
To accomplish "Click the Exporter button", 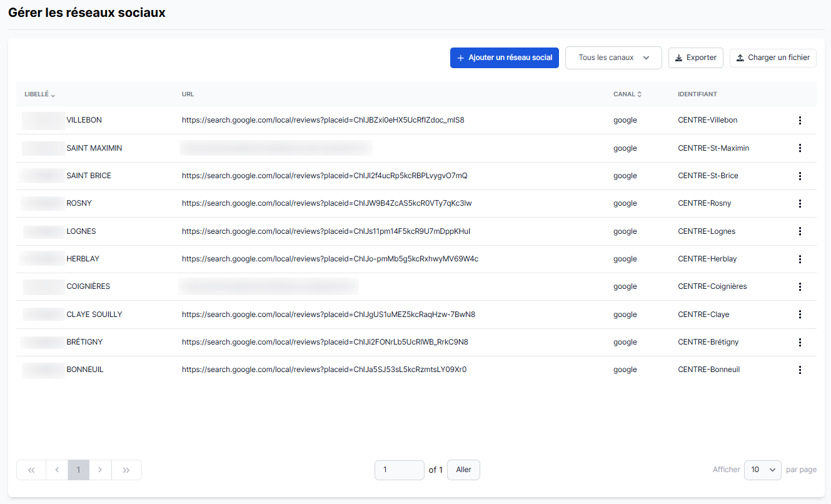I will 695,58.
